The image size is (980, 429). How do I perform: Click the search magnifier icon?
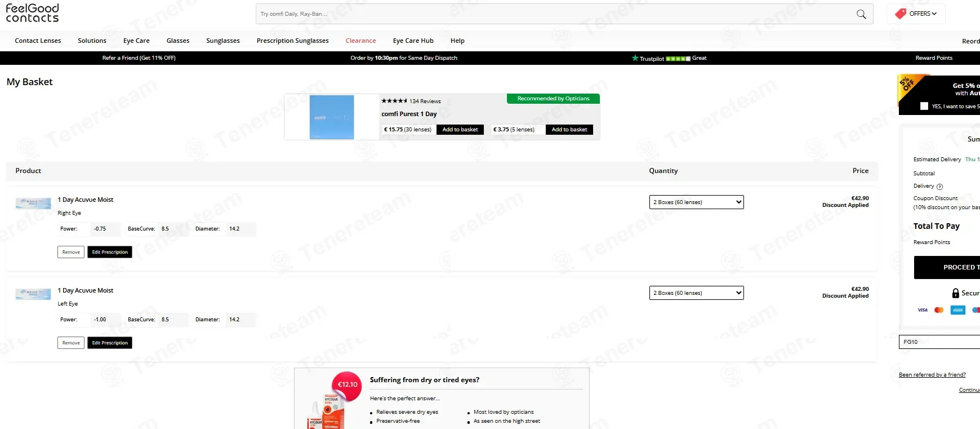tap(861, 14)
